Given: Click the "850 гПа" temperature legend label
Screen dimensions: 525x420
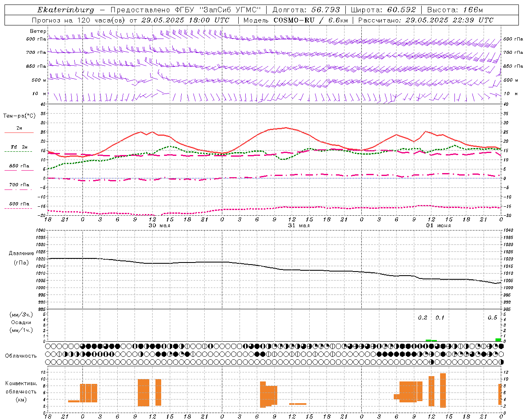Looking at the screenshot, I should tap(19, 166).
